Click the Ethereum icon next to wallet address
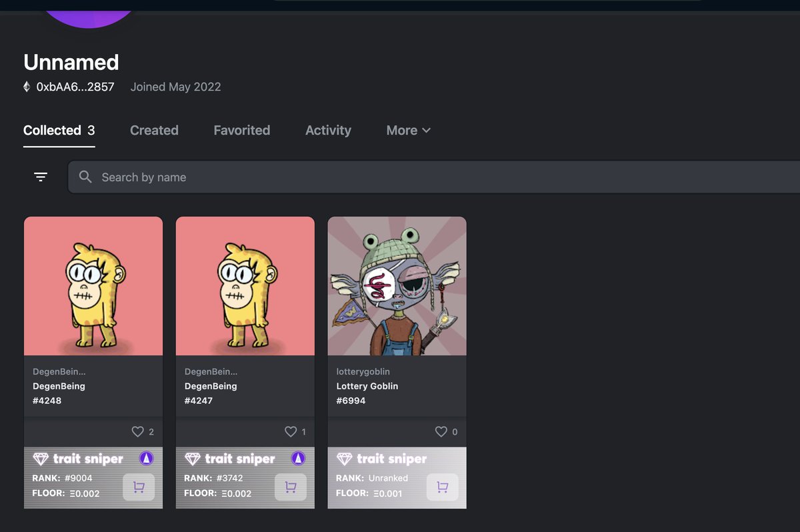This screenshot has height=532, width=800. 27,87
